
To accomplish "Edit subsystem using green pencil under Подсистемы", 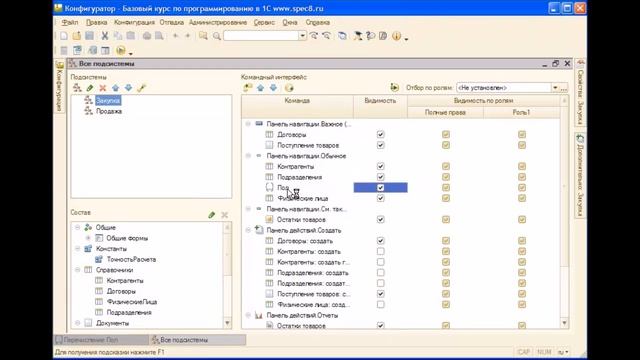I will pyautogui.click(x=90, y=88).
